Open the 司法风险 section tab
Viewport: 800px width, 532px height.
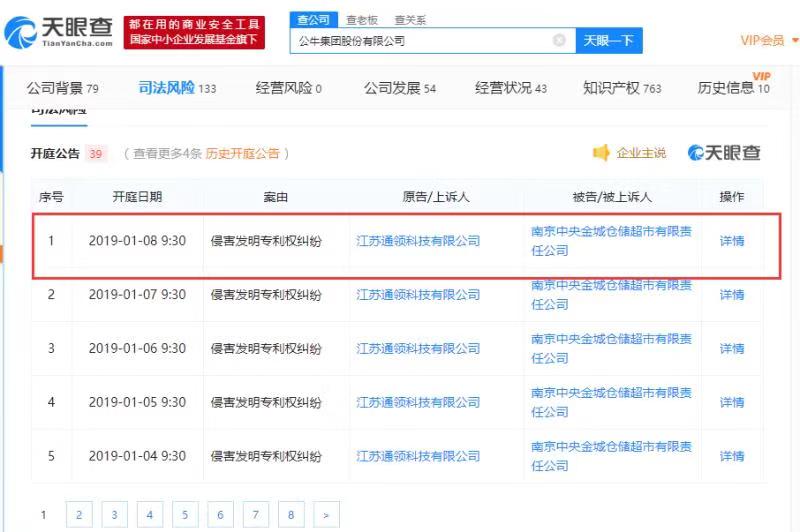point(177,88)
